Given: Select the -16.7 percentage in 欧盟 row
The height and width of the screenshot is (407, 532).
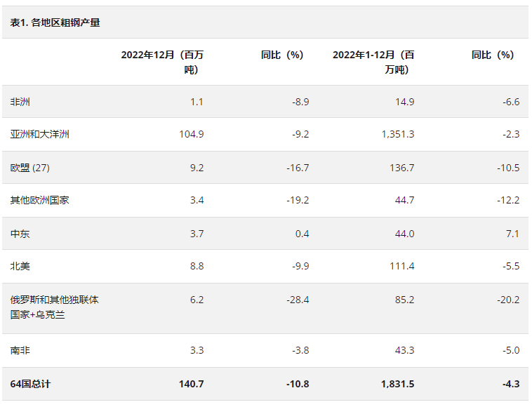Looking at the screenshot, I should tap(296, 168).
